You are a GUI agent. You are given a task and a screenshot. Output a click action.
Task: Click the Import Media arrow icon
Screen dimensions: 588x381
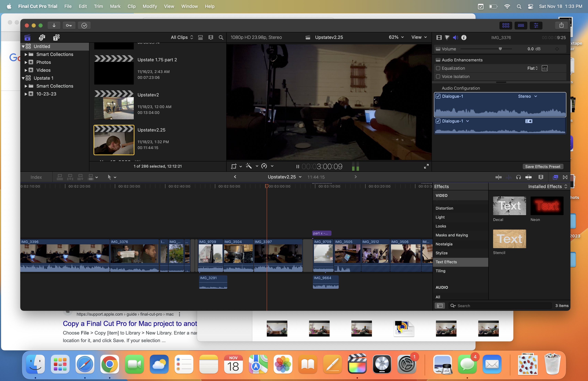[54, 25]
